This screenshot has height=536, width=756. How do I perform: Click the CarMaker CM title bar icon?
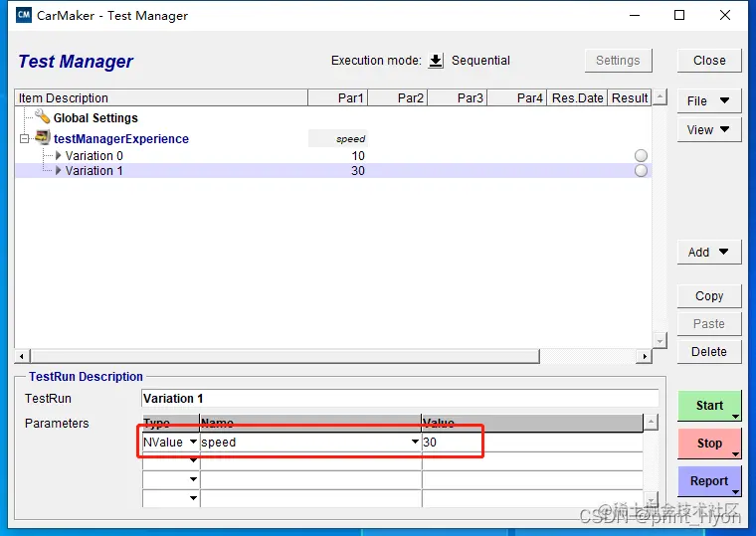pos(24,15)
